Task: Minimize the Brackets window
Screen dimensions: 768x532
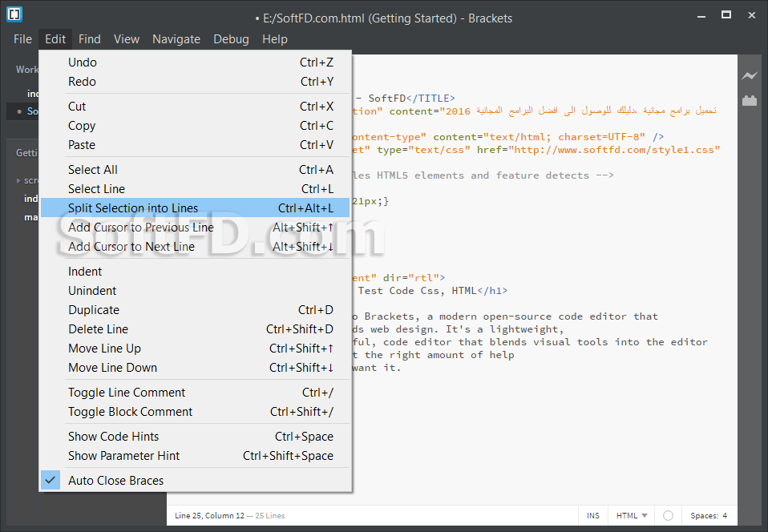Action: coord(701,16)
